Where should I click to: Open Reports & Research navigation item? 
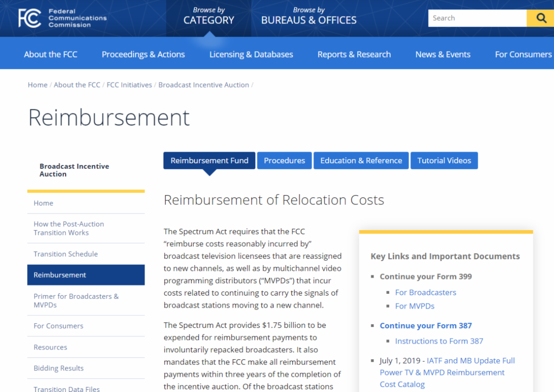point(354,54)
